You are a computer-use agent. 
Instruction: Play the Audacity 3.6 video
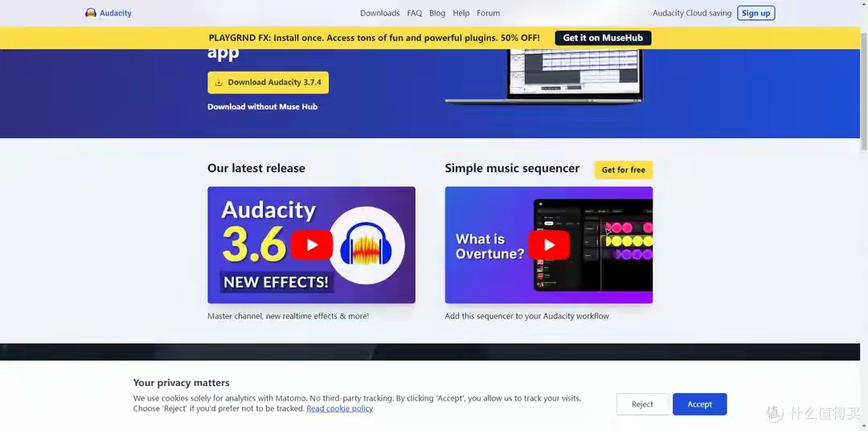(x=312, y=244)
